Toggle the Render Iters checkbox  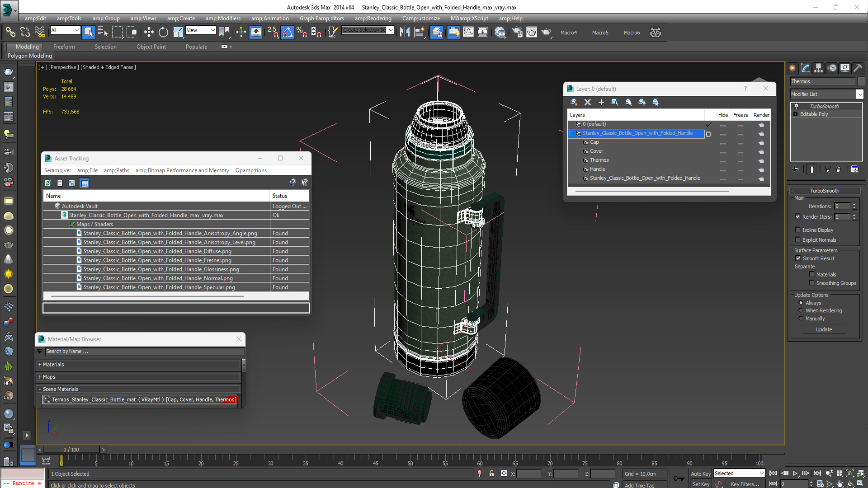[798, 217]
